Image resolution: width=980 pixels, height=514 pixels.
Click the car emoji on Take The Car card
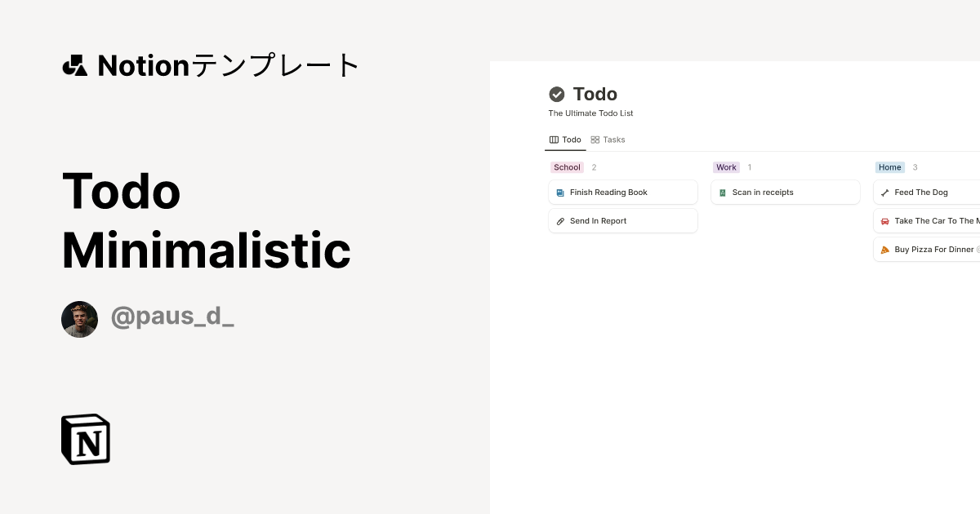click(884, 220)
